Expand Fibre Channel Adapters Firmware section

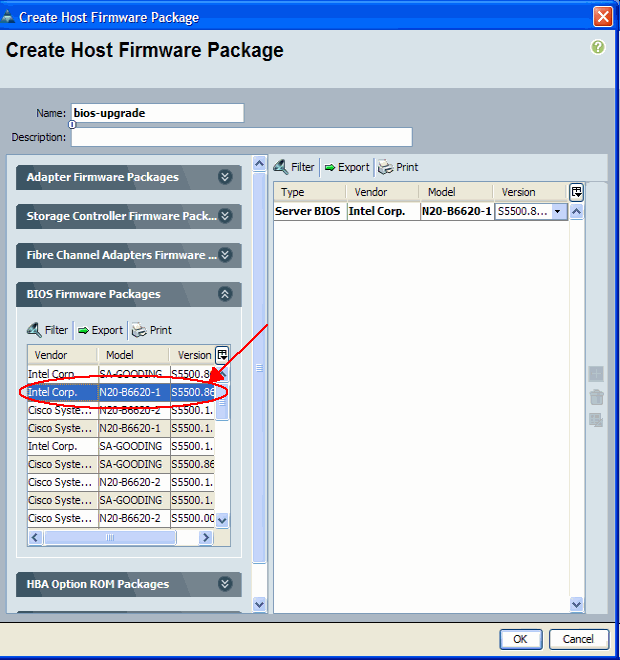coord(225,255)
